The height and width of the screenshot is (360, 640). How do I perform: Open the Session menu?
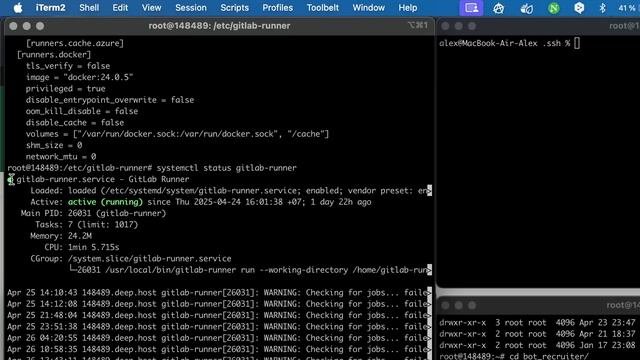coord(191,8)
